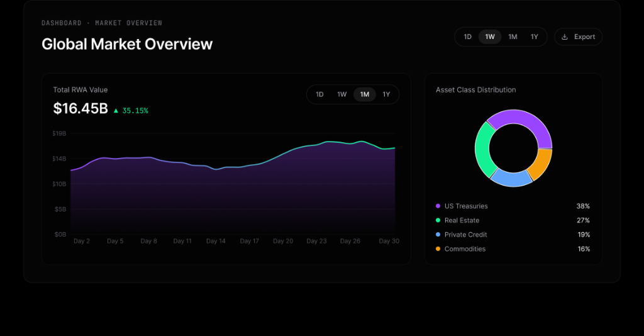Click the Export button

579,37
